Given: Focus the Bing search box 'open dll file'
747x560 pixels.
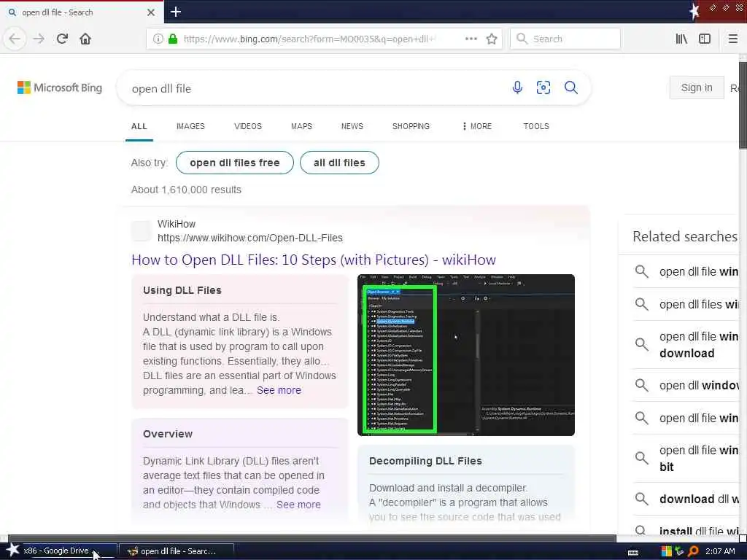Looking at the screenshot, I should [x=314, y=88].
